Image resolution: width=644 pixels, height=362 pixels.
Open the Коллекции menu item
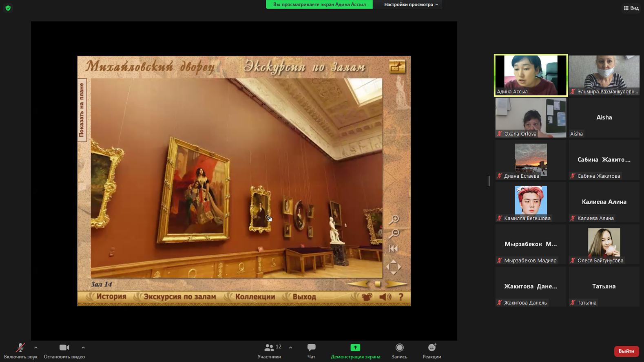pyautogui.click(x=255, y=297)
